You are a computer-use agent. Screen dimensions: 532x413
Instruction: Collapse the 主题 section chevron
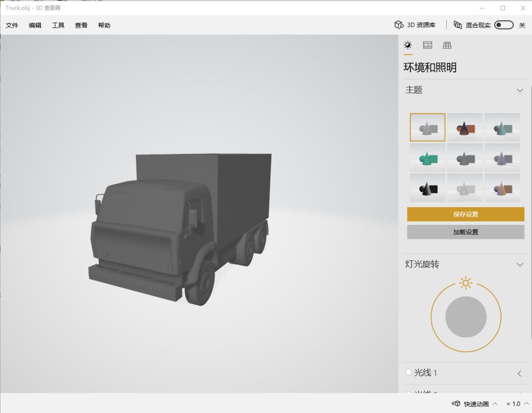[520, 90]
